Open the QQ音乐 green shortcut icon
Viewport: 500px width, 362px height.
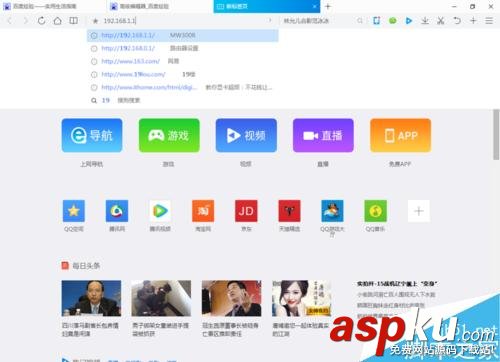click(376, 211)
